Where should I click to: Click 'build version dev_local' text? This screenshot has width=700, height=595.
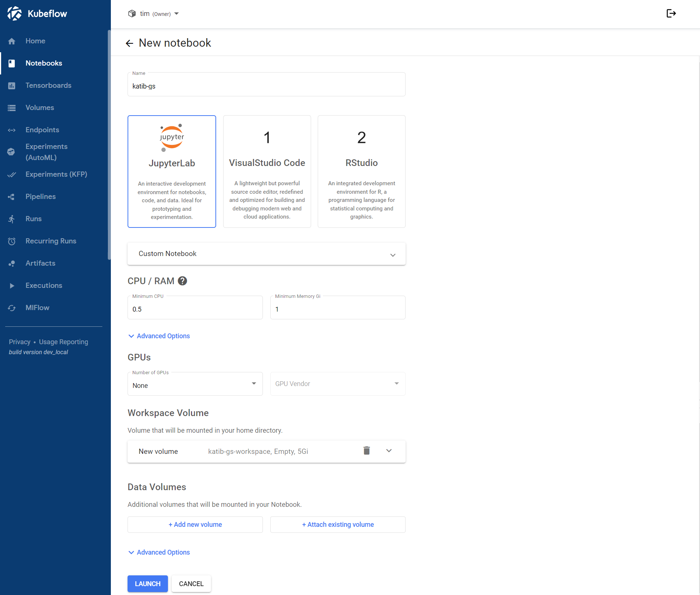[x=39, y=352]
